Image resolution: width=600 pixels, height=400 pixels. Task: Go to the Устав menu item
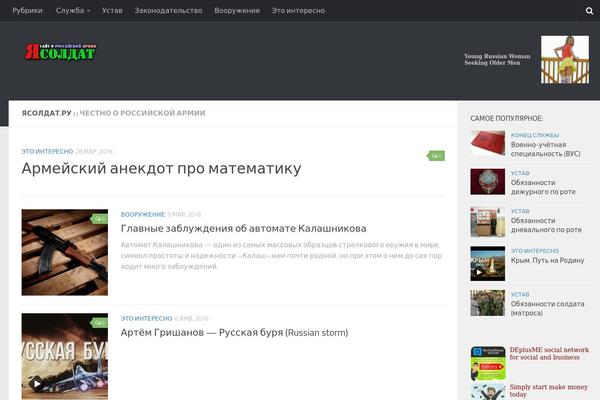coord(112,11)
